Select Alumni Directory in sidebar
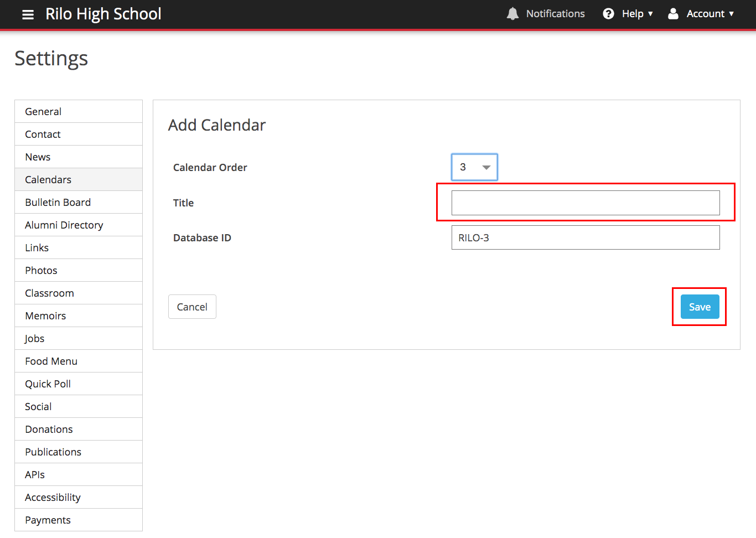 click(64, 225)
